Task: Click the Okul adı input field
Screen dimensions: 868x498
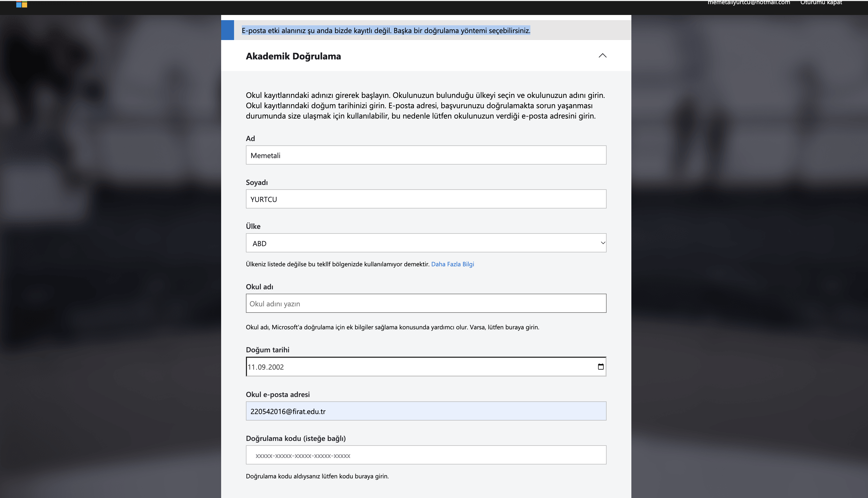Action: (426, 303)
